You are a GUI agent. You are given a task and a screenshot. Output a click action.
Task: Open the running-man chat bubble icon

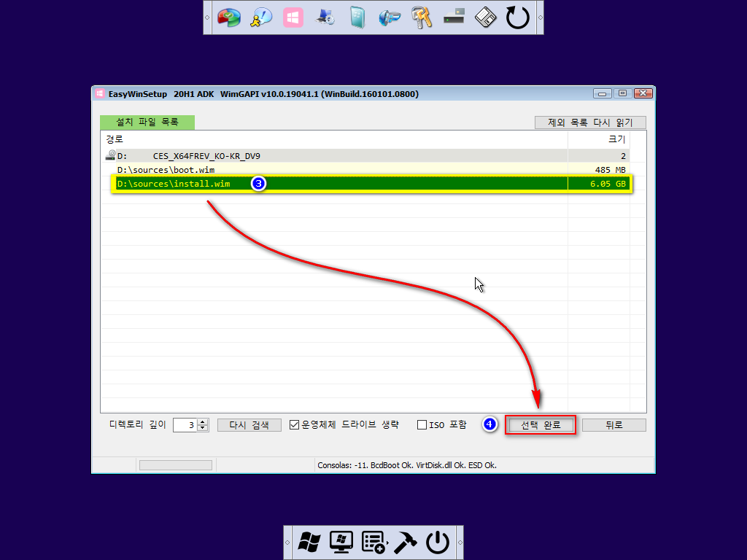point(261,17)
